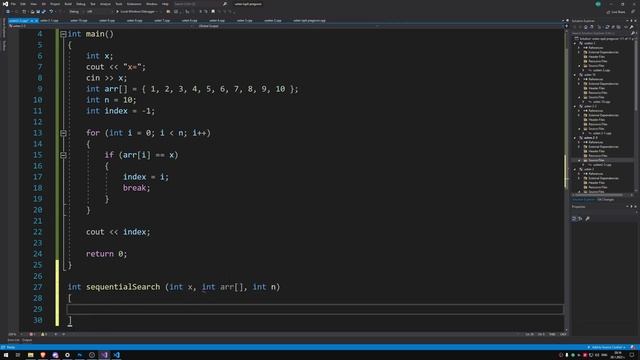Screen dimensions: 640x360
Task: Close the active editor tab
Action: [36, 20]
